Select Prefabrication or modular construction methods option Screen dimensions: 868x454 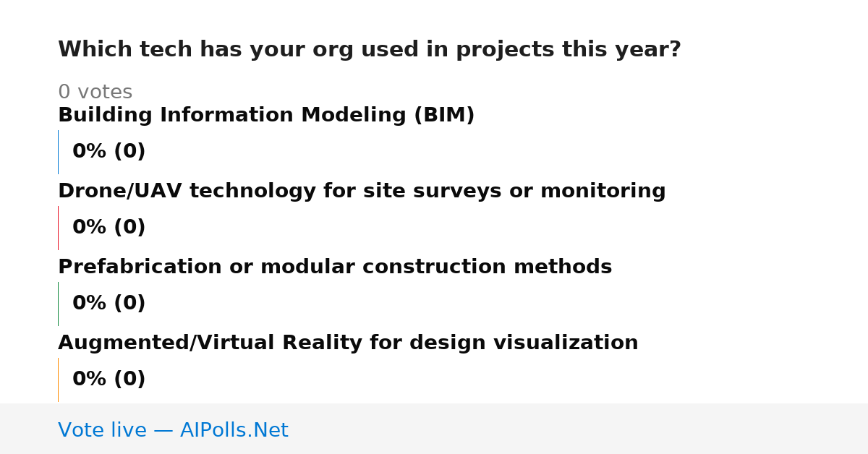tap(335, 267)
